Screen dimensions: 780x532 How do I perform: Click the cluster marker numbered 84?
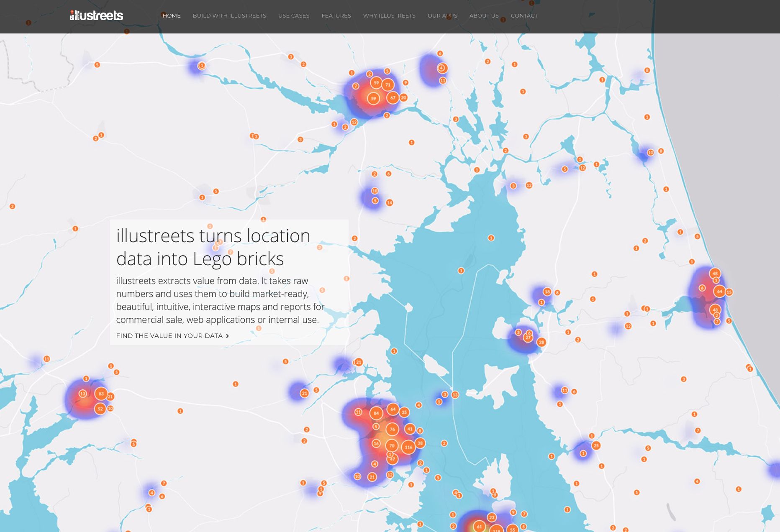pos(376,413)
